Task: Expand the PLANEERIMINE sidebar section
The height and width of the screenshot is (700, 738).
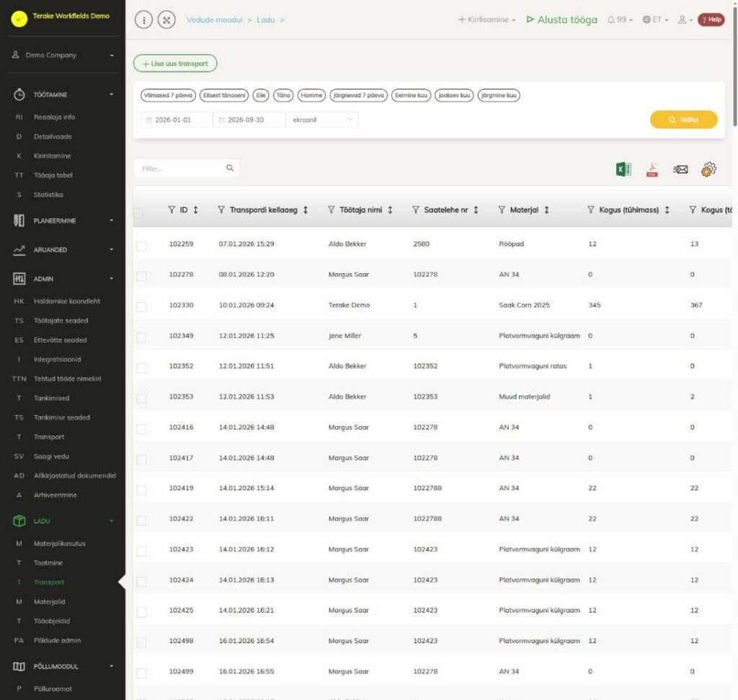Action: [x=63, y=221]
